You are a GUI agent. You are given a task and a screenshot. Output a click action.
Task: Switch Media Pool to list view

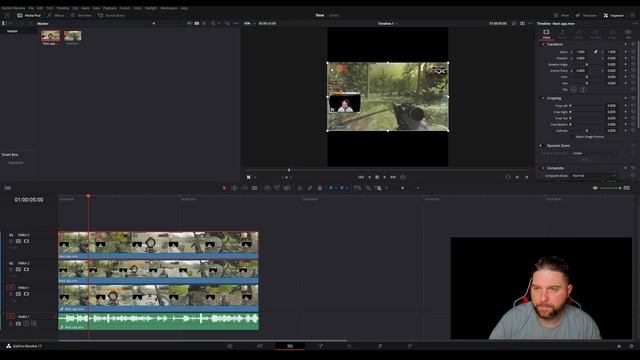(204, 23)
